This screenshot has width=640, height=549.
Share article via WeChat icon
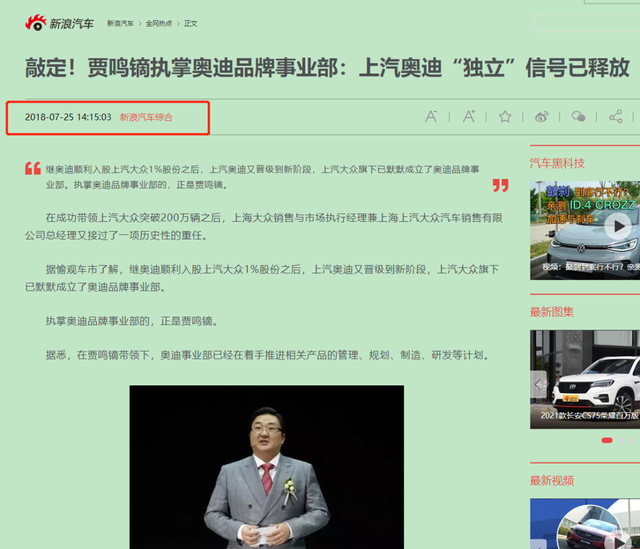pos(578,117)
